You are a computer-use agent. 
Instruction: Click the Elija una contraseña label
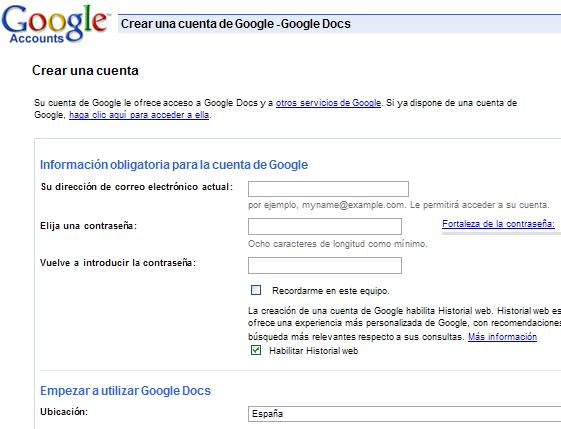(88, 226)
